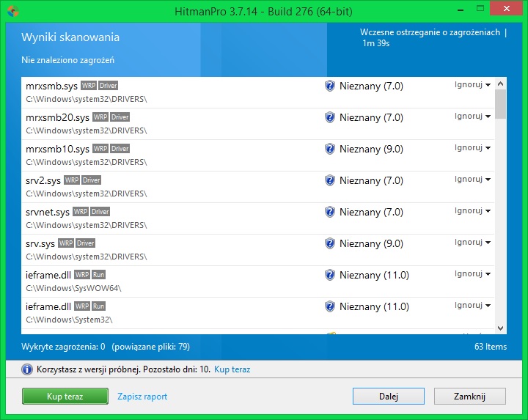Maximize the HitmanPro window

[x=480, y=9]
